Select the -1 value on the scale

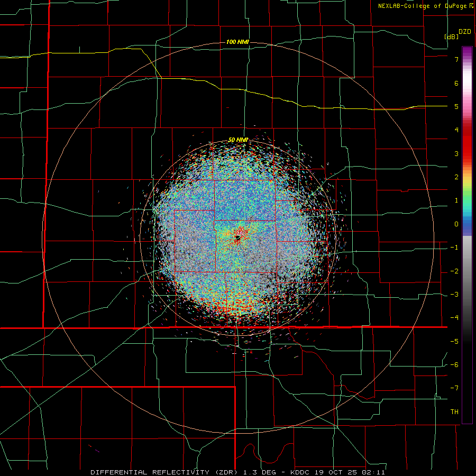454,248
